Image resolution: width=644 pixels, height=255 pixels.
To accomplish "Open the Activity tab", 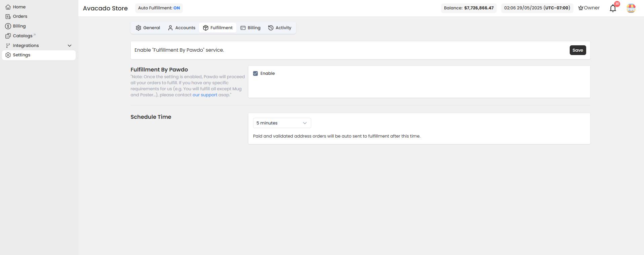I will pos(280,28).
